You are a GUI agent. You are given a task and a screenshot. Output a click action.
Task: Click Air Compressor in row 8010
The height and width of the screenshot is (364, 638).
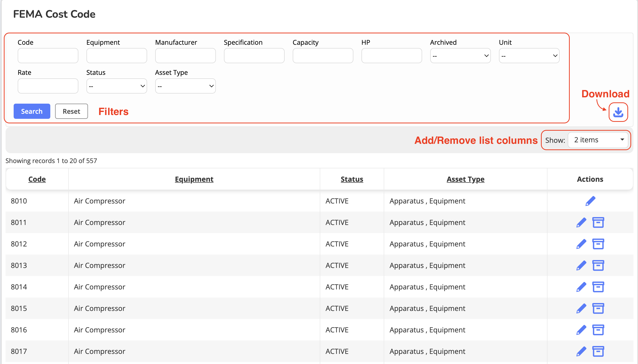pyautogui.click(x=100, y=201)
